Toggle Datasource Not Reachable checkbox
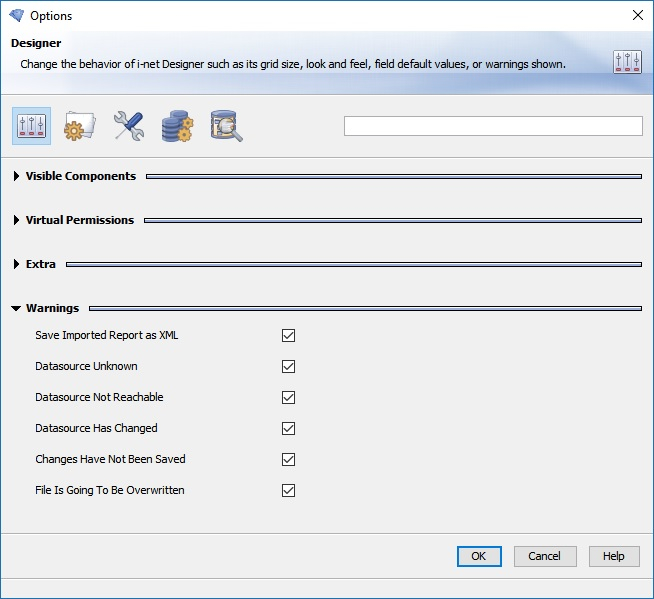This screenshot has height=599, width=654. coord(289,398)
